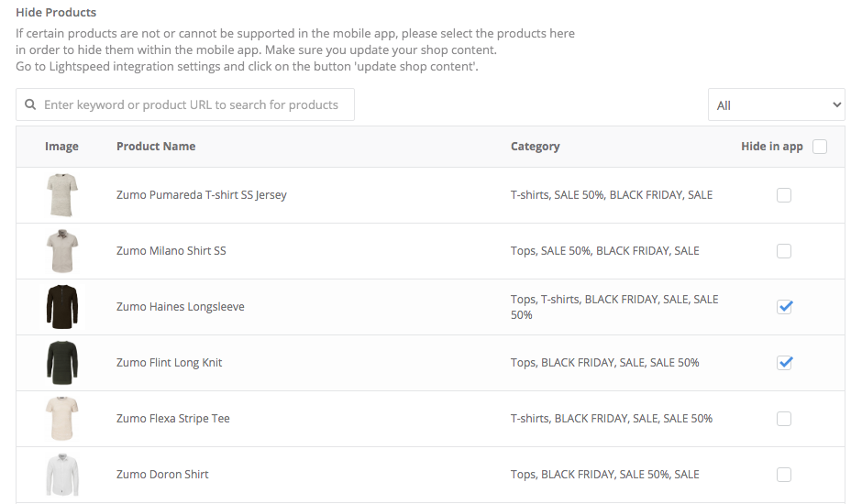Click the Zumo Doron Shirt thumbnail
The image size is (862, 504).
(62, 475)
